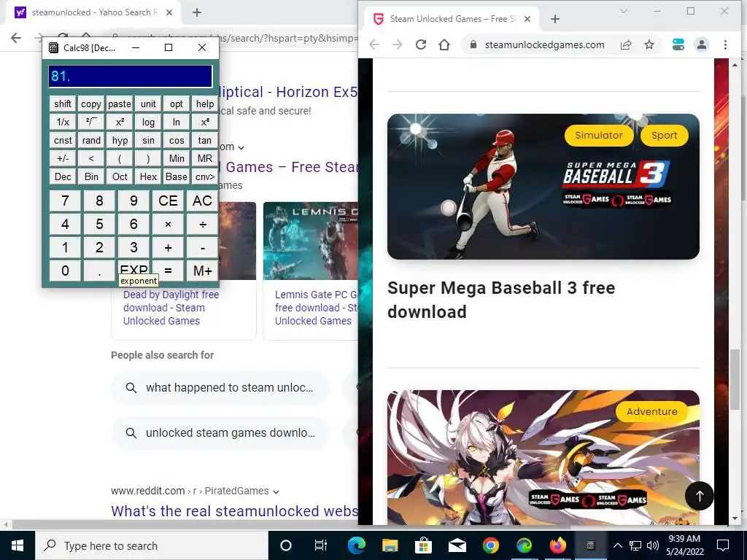Click the steamunlockedgames.com address bar
747x560 pixels.
click(x=544, y=44)
